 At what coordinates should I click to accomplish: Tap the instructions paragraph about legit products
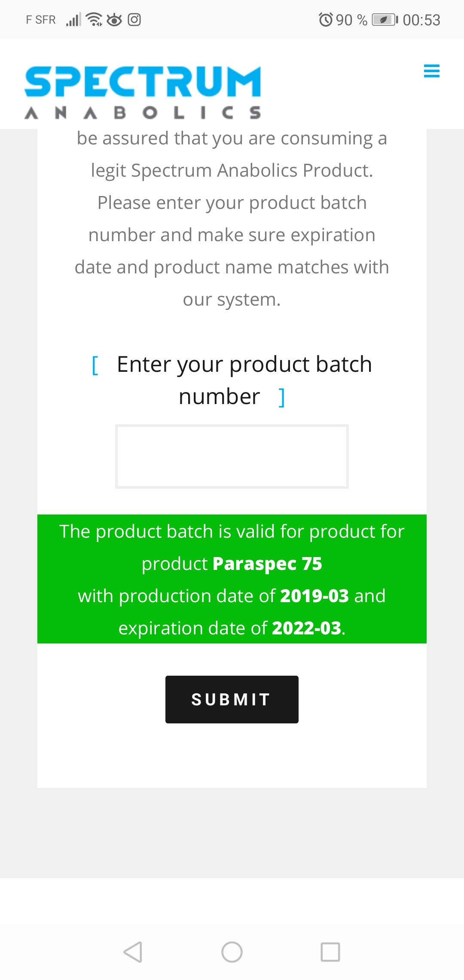232,219
